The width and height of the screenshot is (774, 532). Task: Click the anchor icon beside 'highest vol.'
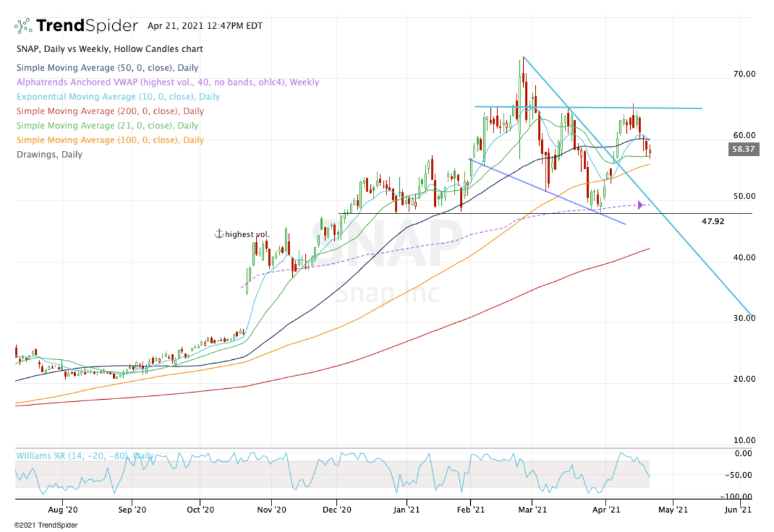pyautogui.click(x=219, y=234)
